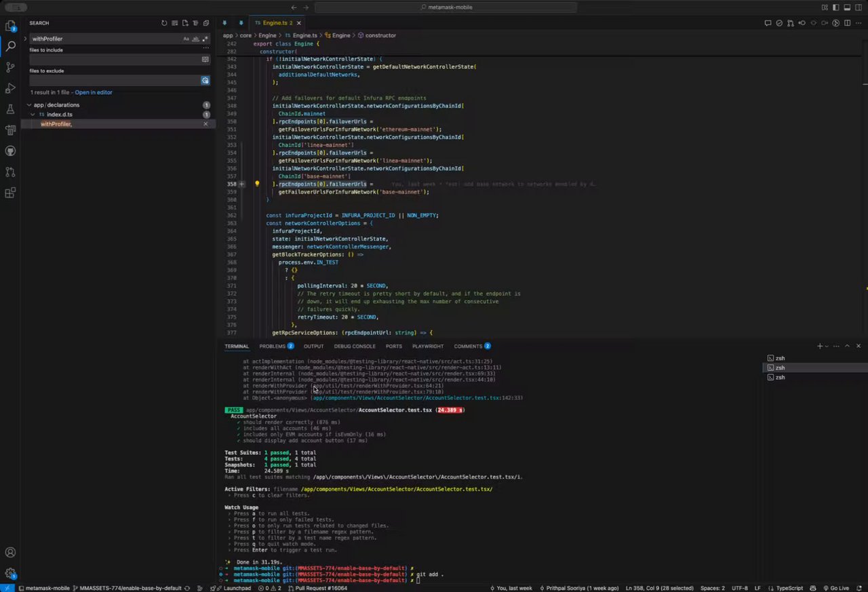The height and width of the screenshot is (592, 868).
Task: Open the Search view in activity bar
Action: (10, 47)
